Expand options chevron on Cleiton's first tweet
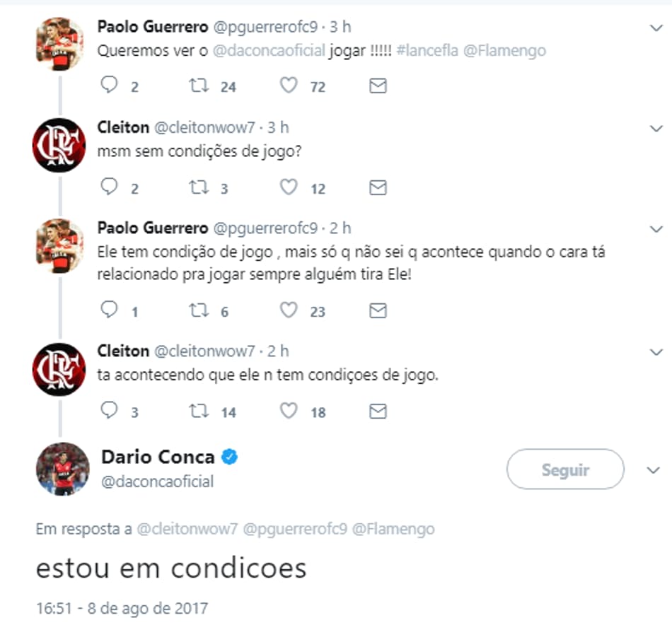Image resolution: width=672 pixels, height=625 pixels. pyautogui.click(x=655, y=129)
